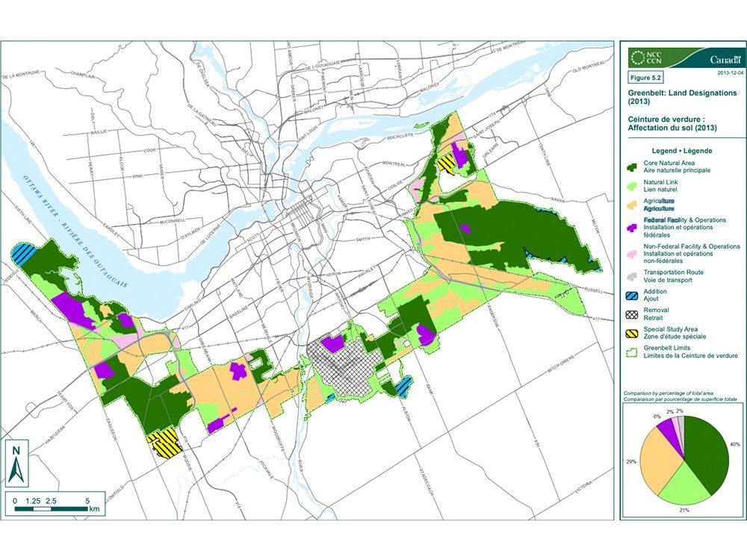747x560 pixels.
Task: Toggle the Addition/Ajout blue hatched legend entry
Action: pyautogui.click(x=631, y=296)
